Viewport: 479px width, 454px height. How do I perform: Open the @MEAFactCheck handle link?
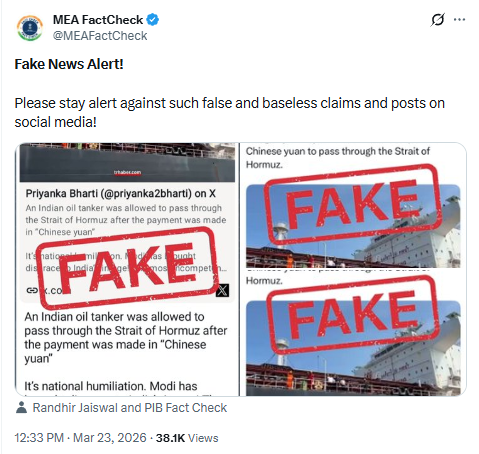[100, 36]
